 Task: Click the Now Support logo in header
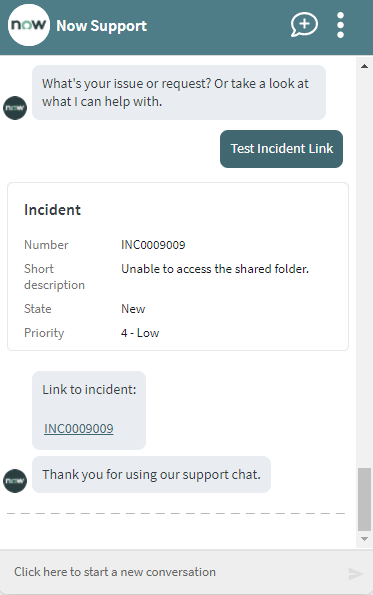pyautogui.click(x=28, y=25)
